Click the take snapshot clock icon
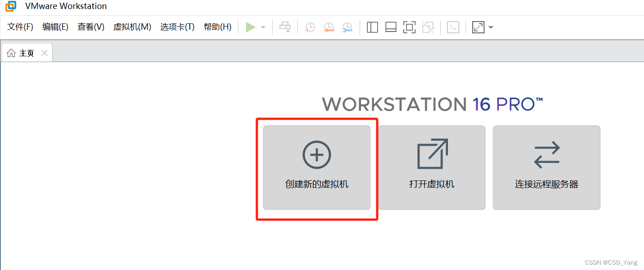Viewport: 644px width, 270px height. (x=310, y=27)
